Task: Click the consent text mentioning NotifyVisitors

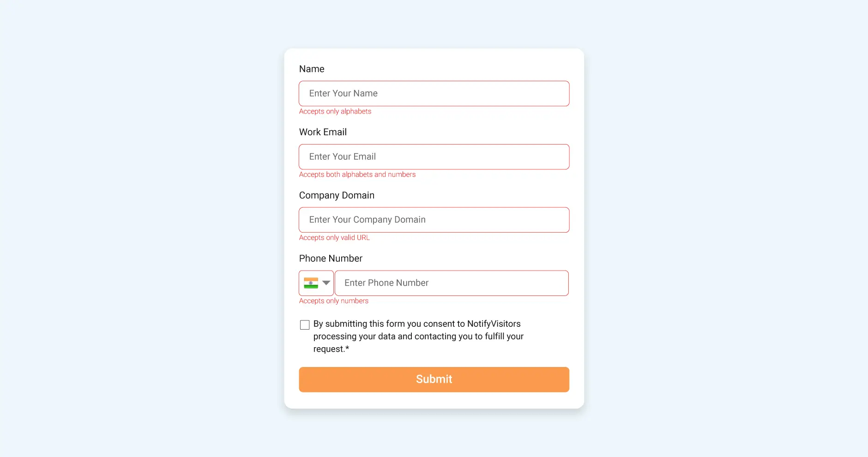Action: [418, 337]
